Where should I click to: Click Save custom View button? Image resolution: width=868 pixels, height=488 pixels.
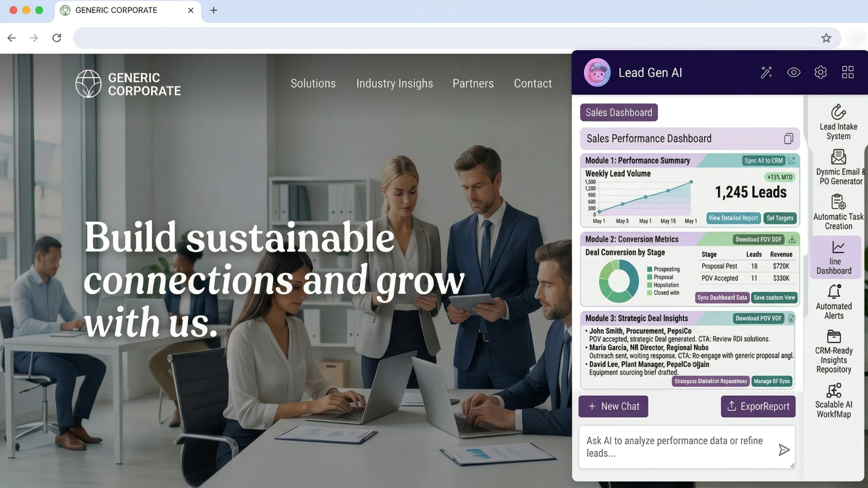tap(774, 298)
